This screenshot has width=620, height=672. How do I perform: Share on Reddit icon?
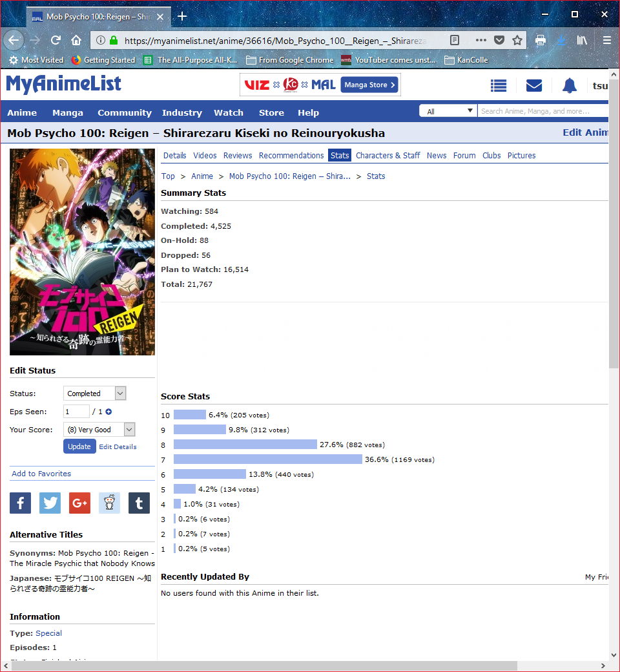(x=109, y=503)
